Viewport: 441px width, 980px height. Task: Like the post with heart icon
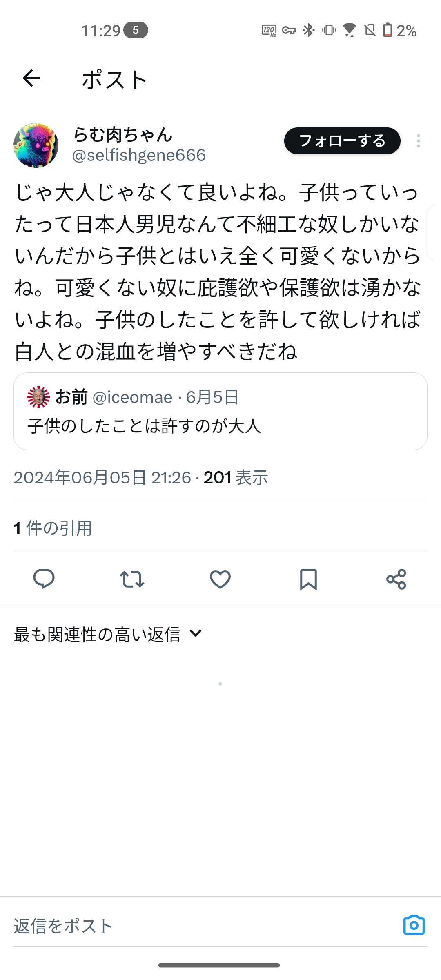click(220, 579)
